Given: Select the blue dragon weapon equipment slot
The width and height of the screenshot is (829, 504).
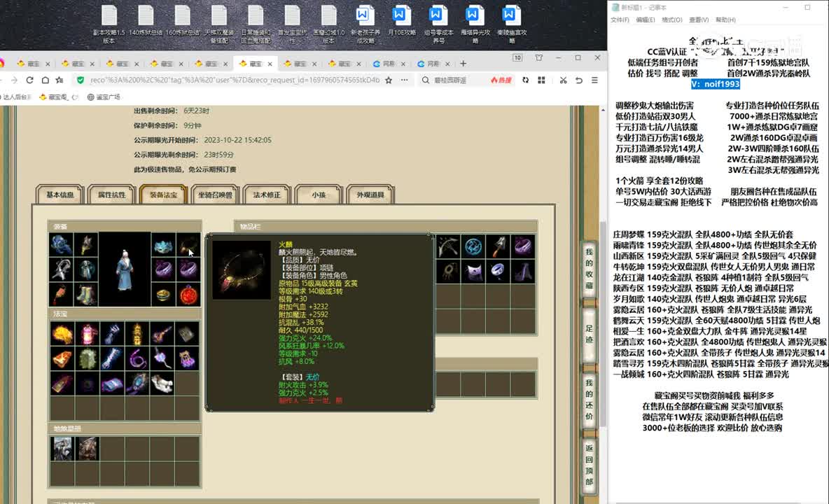Looking at the screenshot, I should click(x=61, y=245).
